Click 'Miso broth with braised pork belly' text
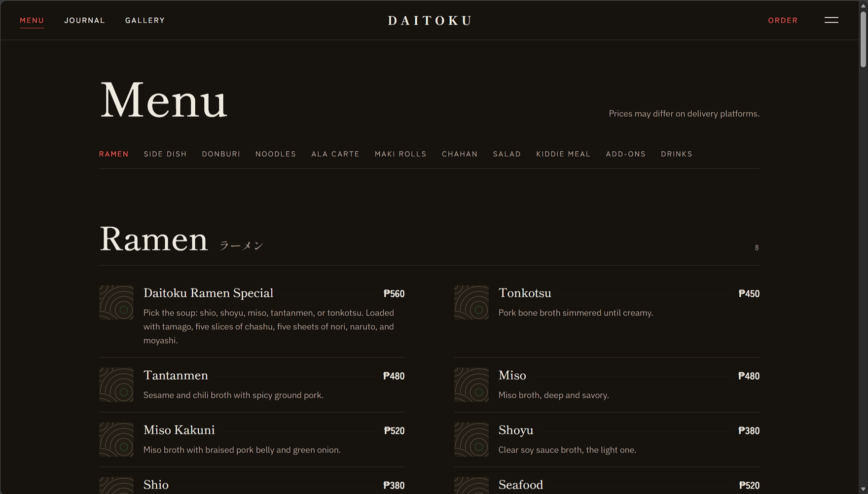 242,450
